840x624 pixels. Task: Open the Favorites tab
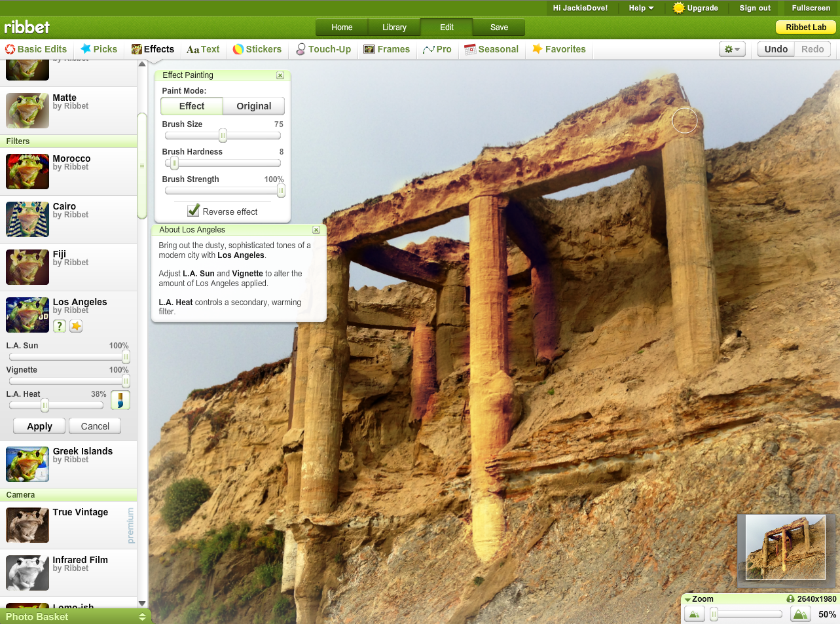point(559,49)
